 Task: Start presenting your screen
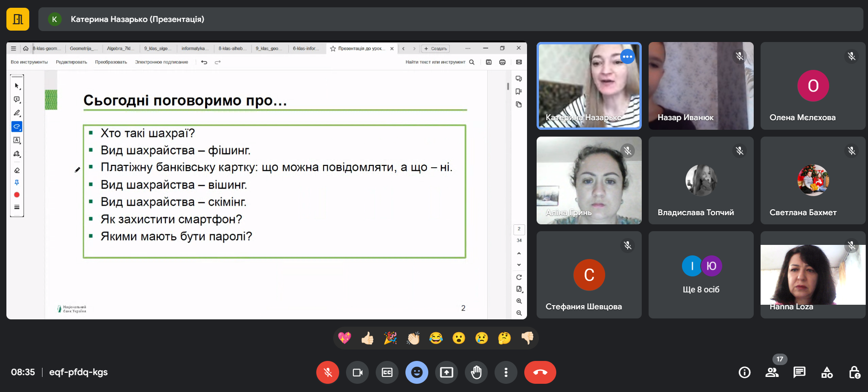click(x=447, y=372)
